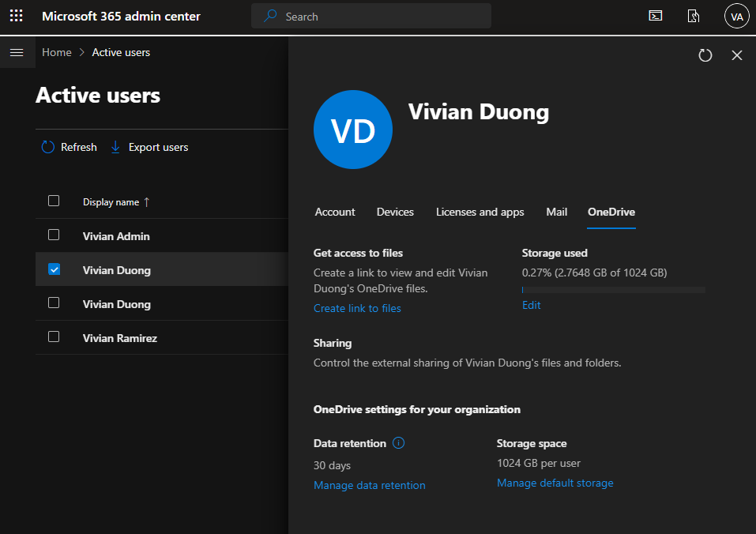The image size is (756, 534).
Task: Click the Microsoft 365 admin center title
Action: pyautogui.click(x=121, y=16)
